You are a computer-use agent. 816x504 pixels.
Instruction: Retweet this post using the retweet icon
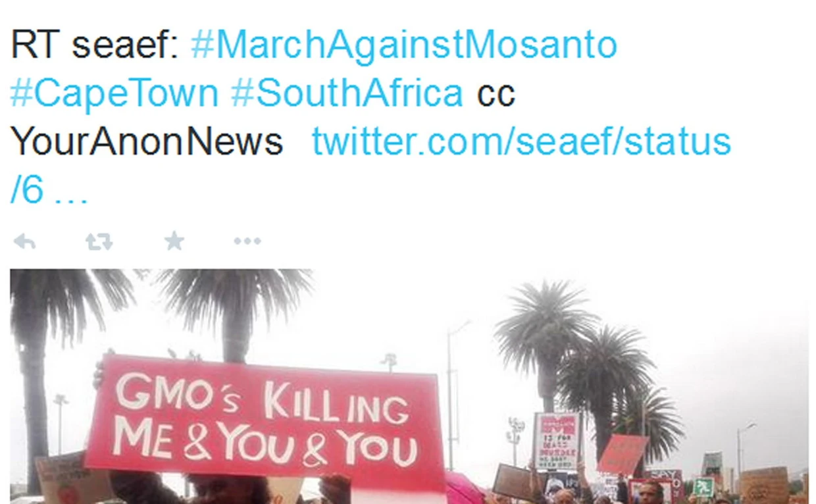coord(99,241)
